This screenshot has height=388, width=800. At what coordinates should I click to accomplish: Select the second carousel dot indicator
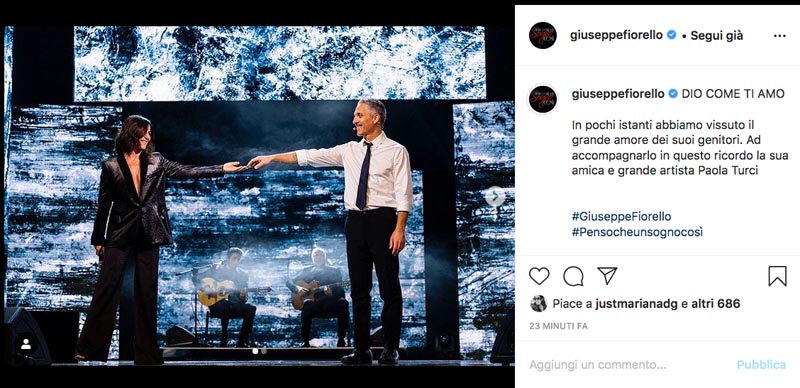[x=263, y=351]
